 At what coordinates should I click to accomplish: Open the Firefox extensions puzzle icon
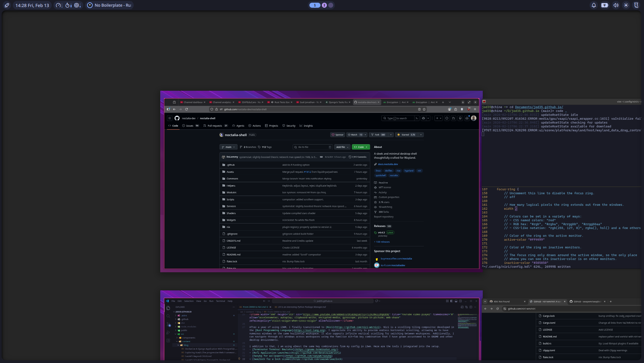pyautogui.click(x=456, y=109)
